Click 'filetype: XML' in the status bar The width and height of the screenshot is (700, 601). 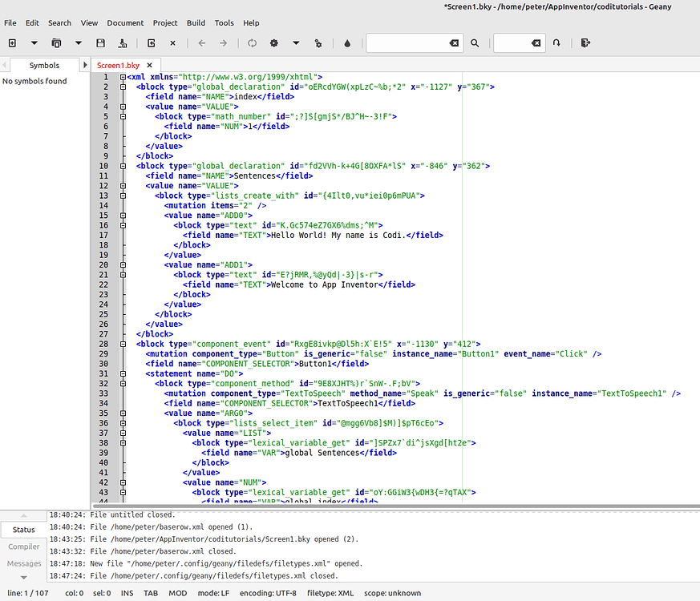(x=330, y=593)
